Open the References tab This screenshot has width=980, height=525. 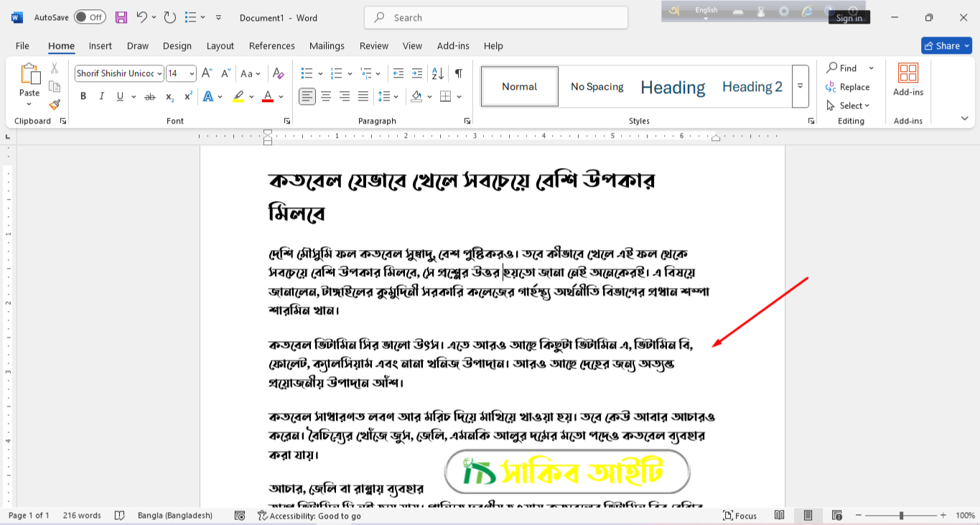click(271, 46)
